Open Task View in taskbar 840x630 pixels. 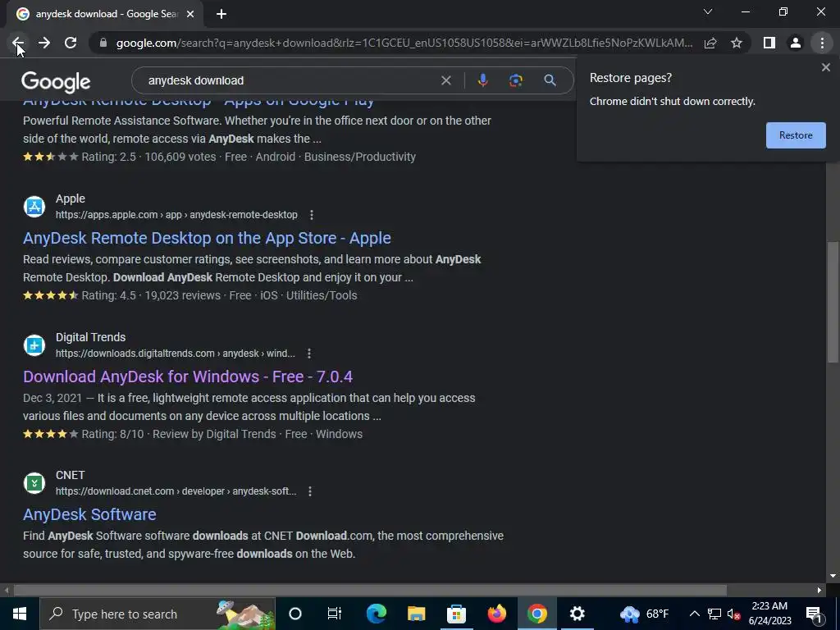(x=335, y=614)
